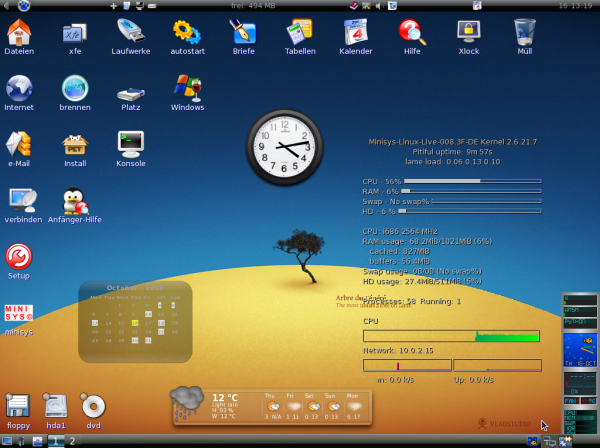
Task: Launch the xfe file manager
Action: [x=74, y=33]
